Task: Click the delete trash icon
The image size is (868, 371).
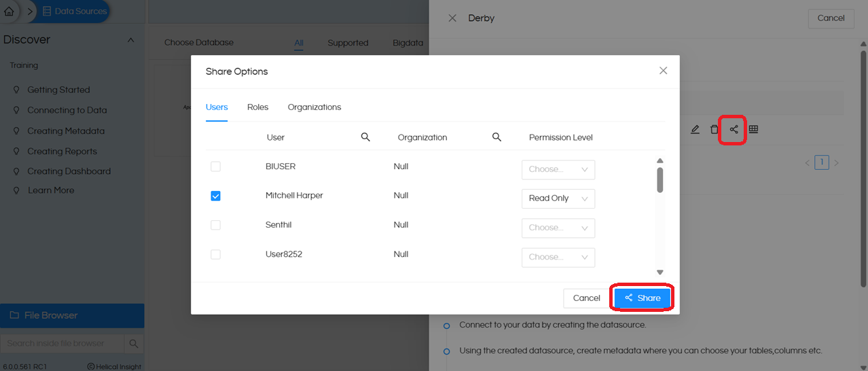Action: pos(714,129)
